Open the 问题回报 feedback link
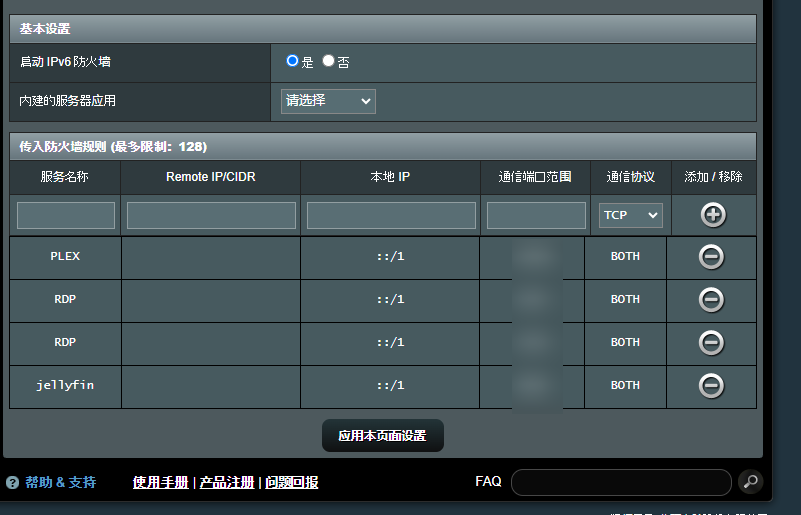Screen dimensions: 801x515 tap(292, 483)
